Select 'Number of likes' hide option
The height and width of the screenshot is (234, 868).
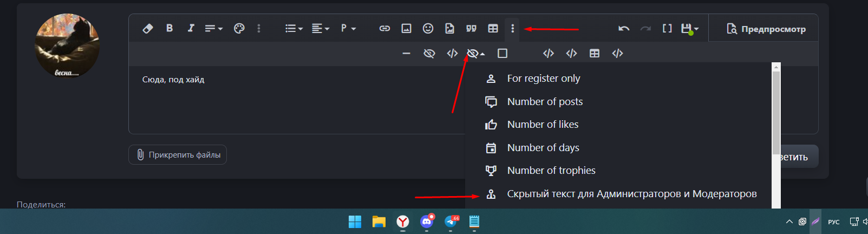coord(543,125)
